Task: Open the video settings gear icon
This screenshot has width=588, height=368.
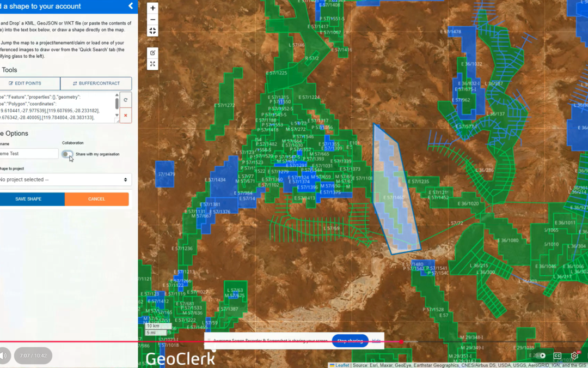Action: coord(574,355)
